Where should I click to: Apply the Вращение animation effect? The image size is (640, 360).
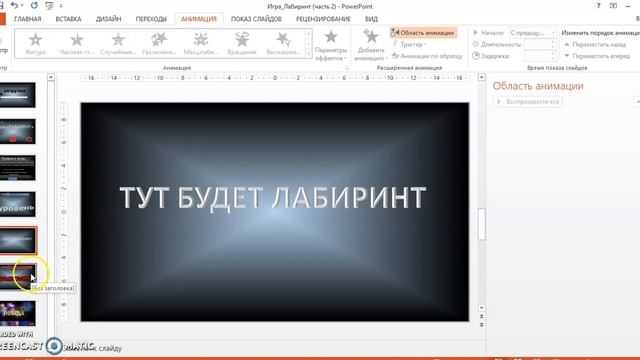(x=242, y=43)
